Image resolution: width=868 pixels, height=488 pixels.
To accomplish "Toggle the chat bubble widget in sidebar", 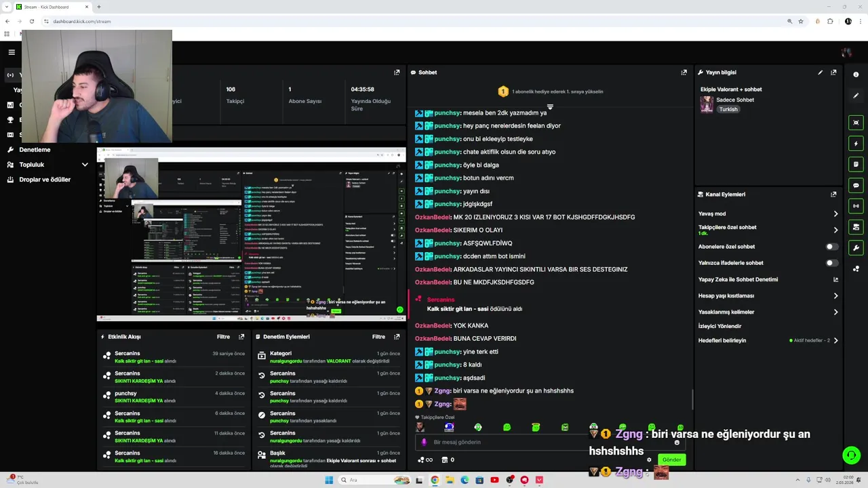I will (856, 185).
